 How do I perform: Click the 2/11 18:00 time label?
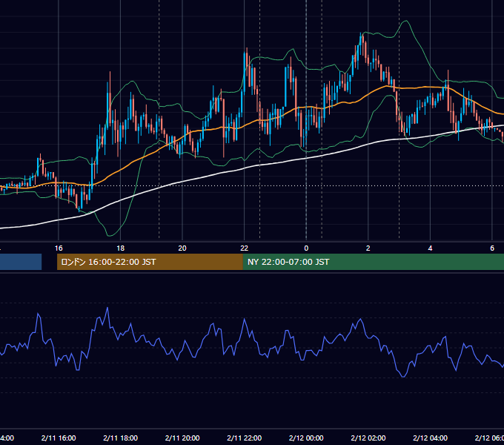coord(121,438)
